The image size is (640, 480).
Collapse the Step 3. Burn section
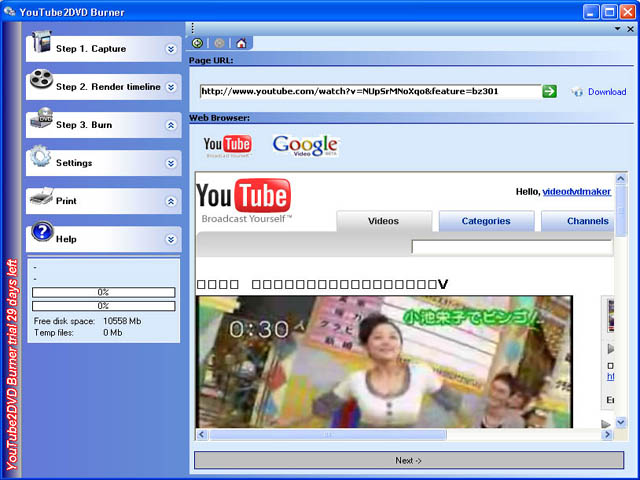(x=171, y=125)
